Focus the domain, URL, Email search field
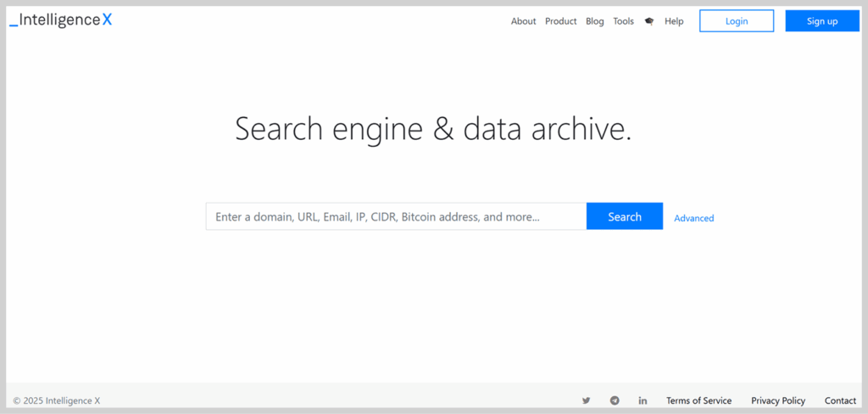The image size is (868, 414). click(x=396, y=216)
